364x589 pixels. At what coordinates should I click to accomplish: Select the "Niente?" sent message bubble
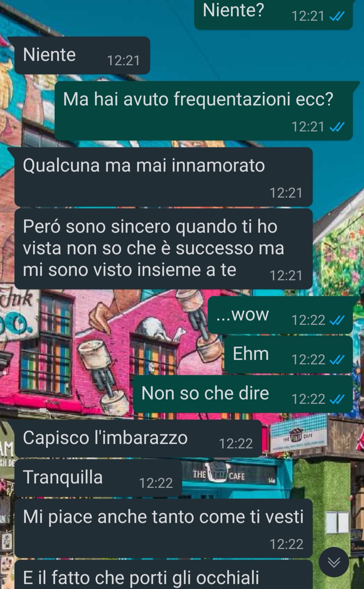pos(274,14)
